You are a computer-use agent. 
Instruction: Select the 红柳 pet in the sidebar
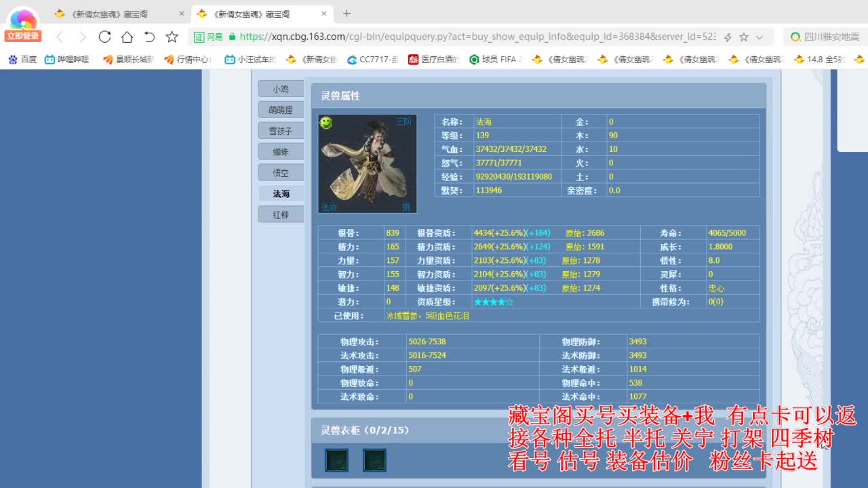pyautogui.click(x=280, y=214)
